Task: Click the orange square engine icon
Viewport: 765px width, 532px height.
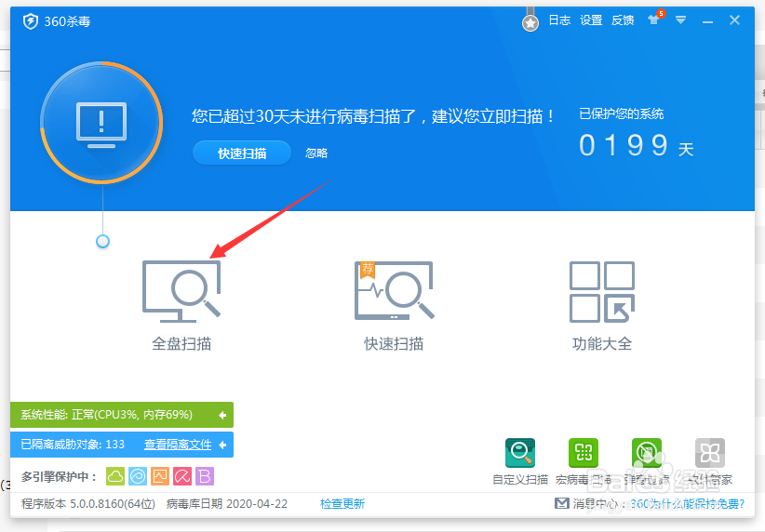Action: tap(160, 476)
